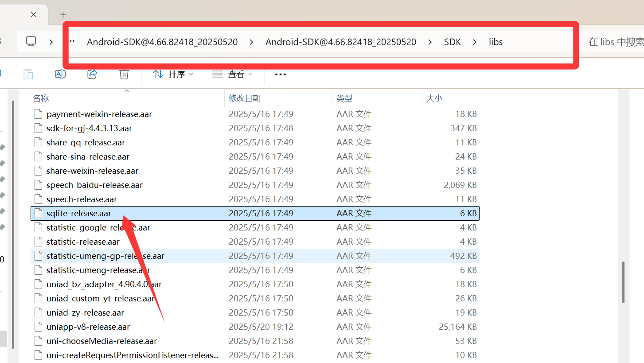Open the See more ellipsis menu
The width and height of the screenshot is (644, 363).
pos(280,74)
